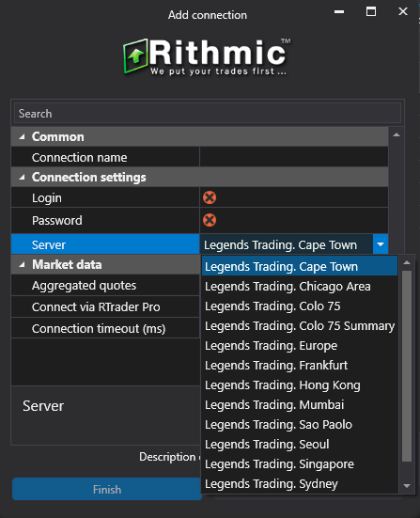Pick Legends Trading. Europe server
The height and width of the screenshot is (518, 420).
pos(300,346)
